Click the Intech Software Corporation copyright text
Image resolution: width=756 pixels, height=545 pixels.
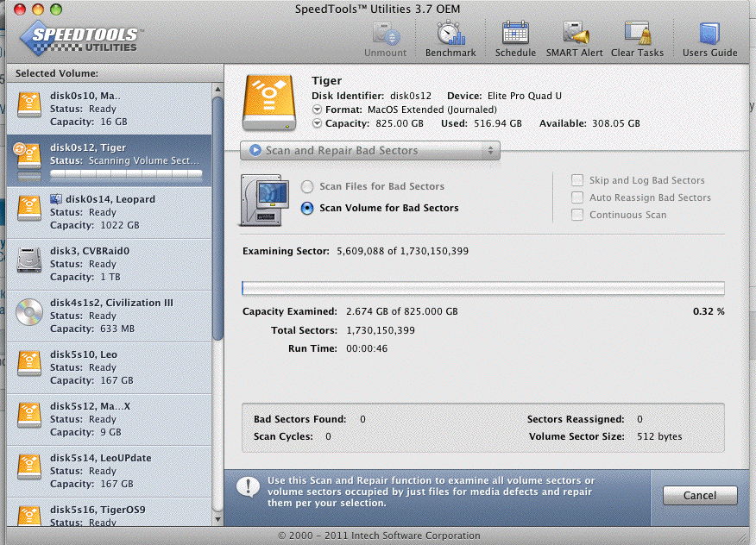point(379,536)
